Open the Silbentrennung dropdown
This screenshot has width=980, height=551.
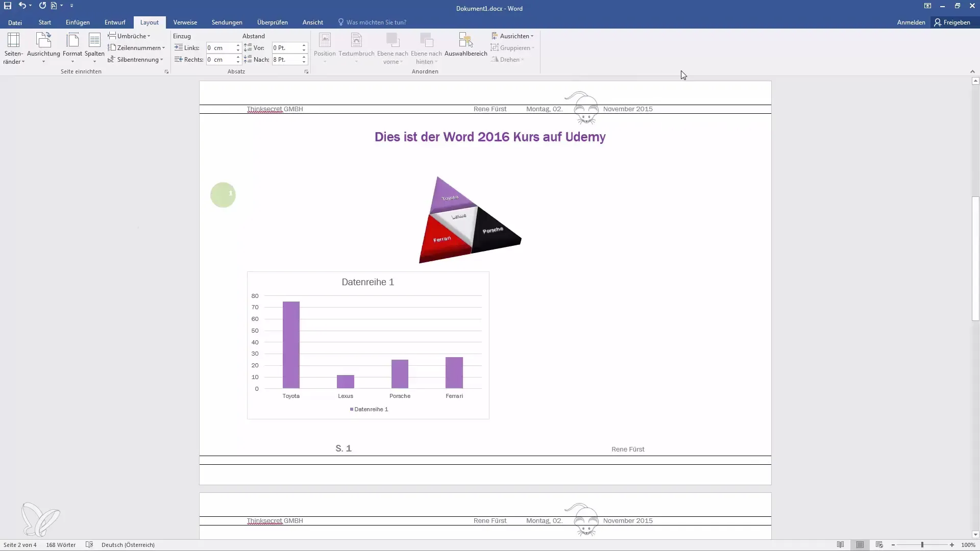135,60
